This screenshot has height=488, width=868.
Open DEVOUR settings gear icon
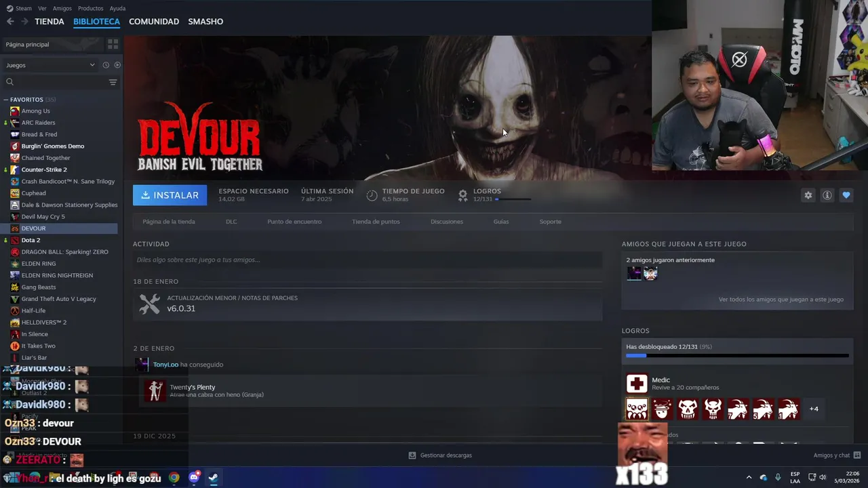(808, 195)
